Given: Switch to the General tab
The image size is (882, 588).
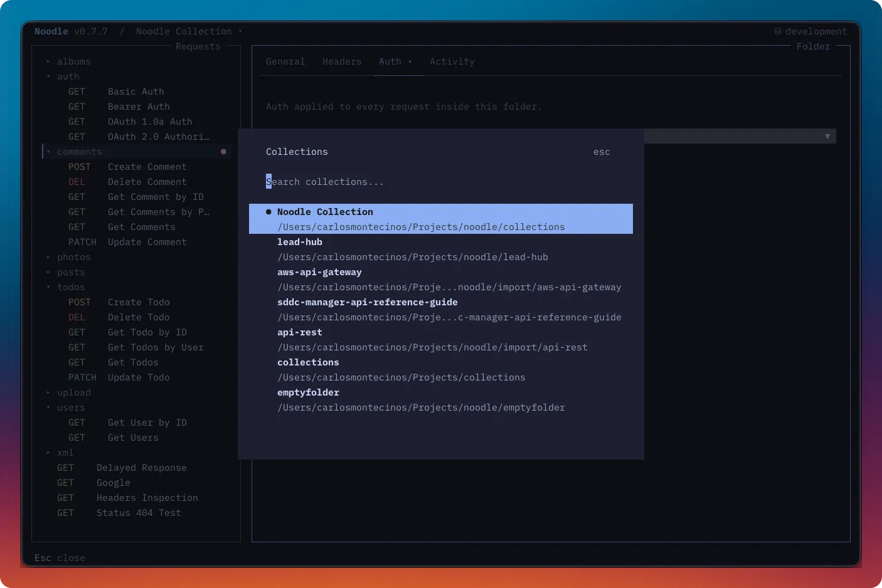Looking at the screenshot, I should (x=285, y=61).
